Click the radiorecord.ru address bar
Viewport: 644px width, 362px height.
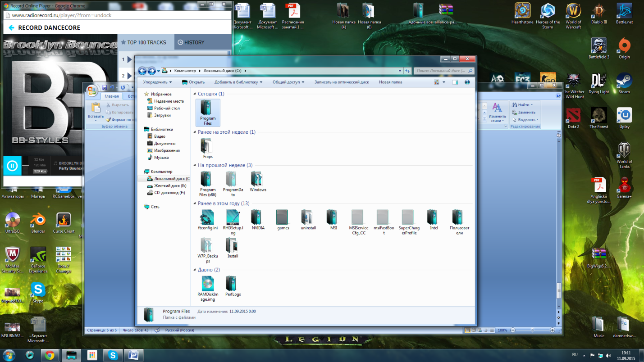(x=117, y=15)
